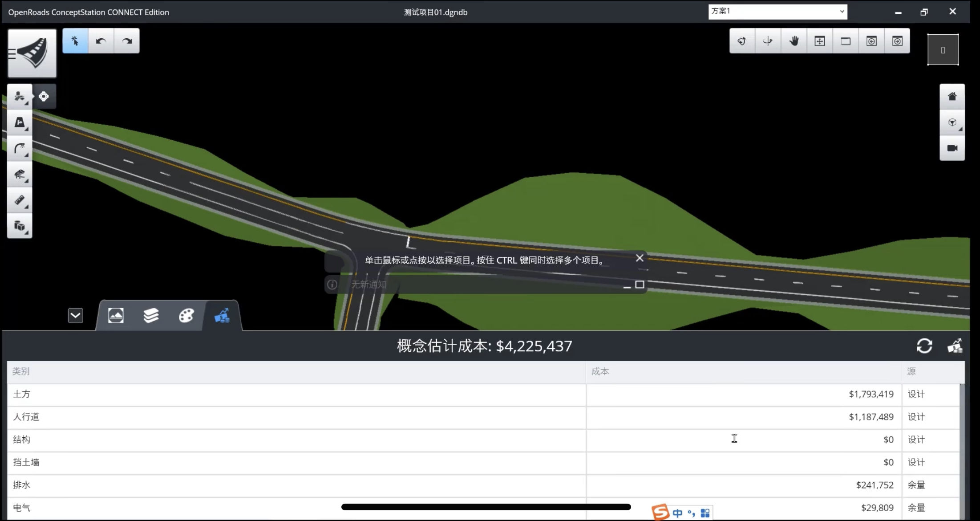The image size is (980, 521).
Task: Open the fit view tool
Action: (x=820, y=41)
